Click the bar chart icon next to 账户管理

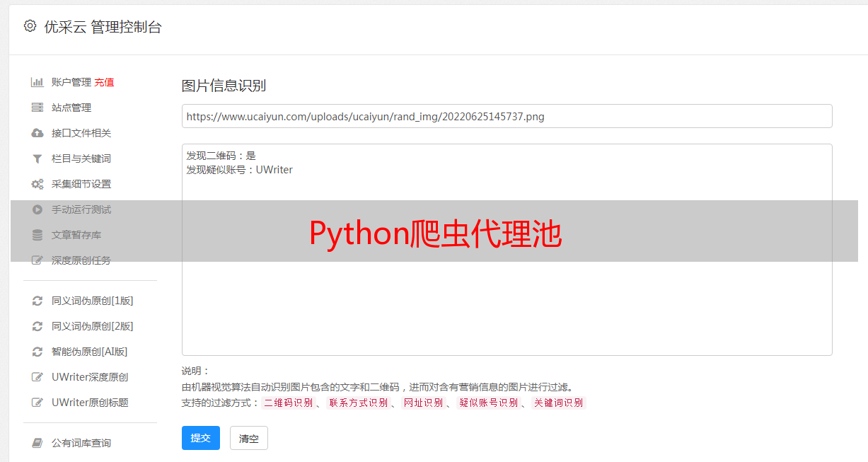pyautogui.click(x=37, y=82)
